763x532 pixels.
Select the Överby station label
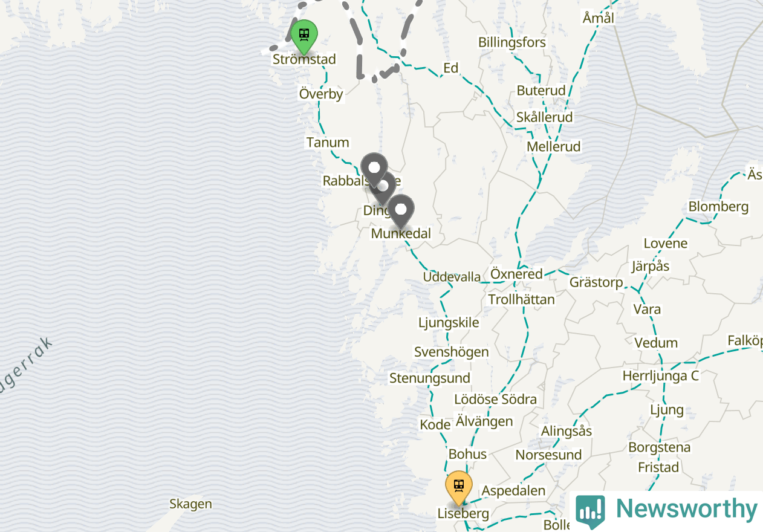321,94
